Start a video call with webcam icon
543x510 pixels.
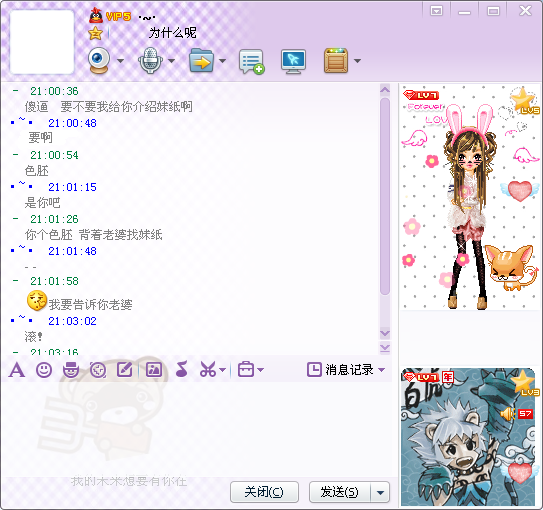pos(99,61)
